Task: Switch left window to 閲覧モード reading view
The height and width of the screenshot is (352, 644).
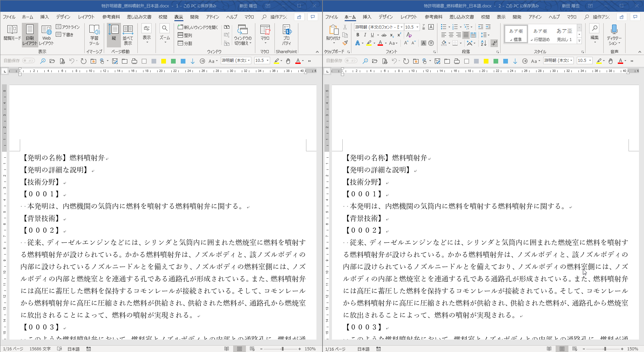Action: [12, 33]
